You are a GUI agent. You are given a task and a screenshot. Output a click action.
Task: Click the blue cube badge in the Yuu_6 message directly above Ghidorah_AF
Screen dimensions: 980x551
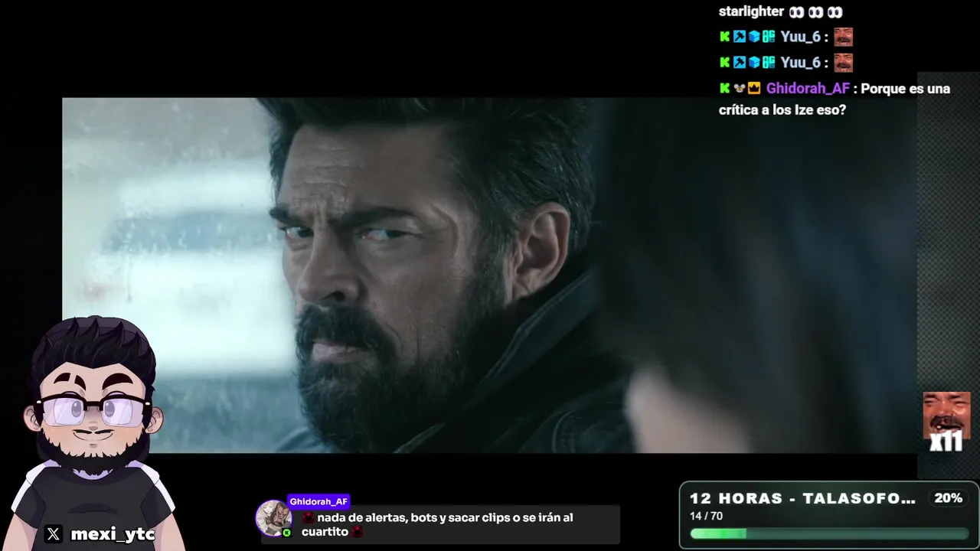(754, 63)
